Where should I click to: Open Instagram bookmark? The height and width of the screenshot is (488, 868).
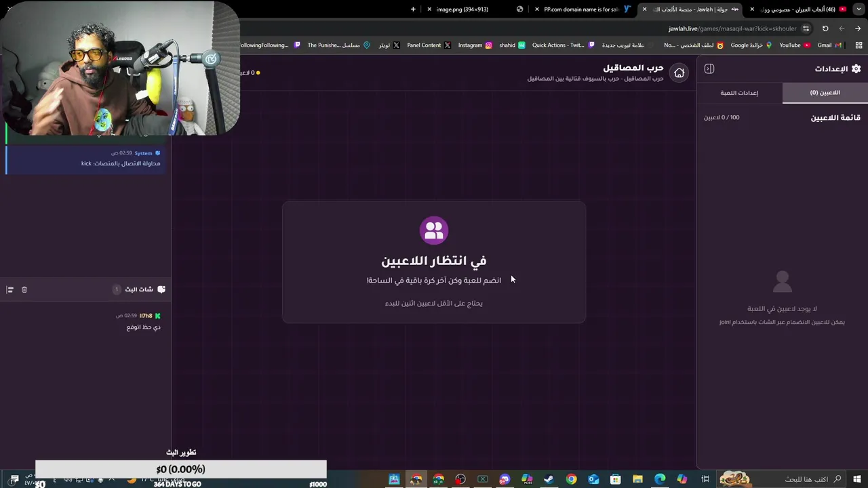475,45
